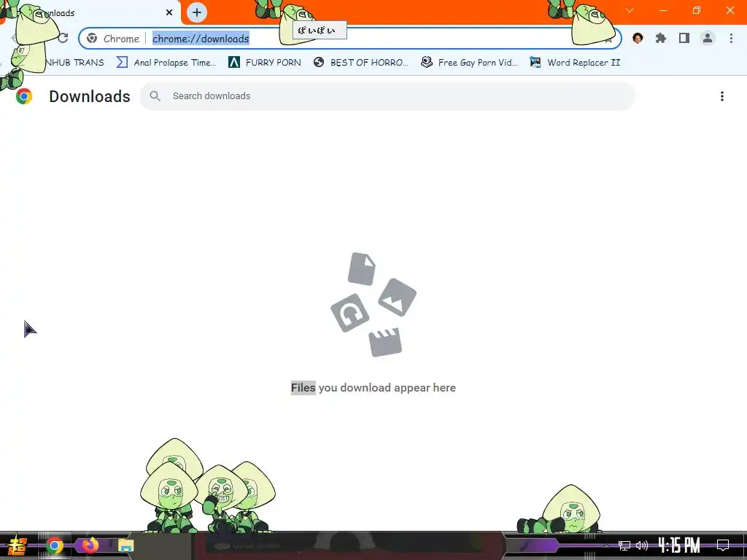Click the Downloads page heading
747x560 pixels.
[90, 96]
